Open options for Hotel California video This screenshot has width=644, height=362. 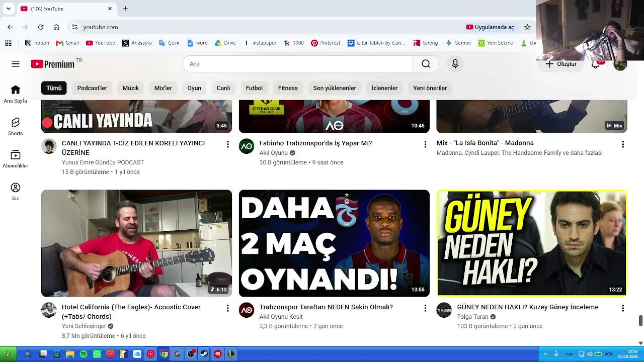coord(227,308)
